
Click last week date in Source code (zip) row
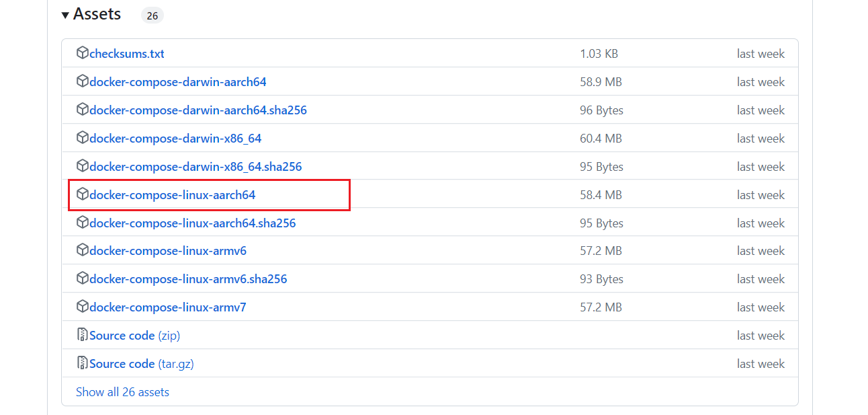[761, 336]
